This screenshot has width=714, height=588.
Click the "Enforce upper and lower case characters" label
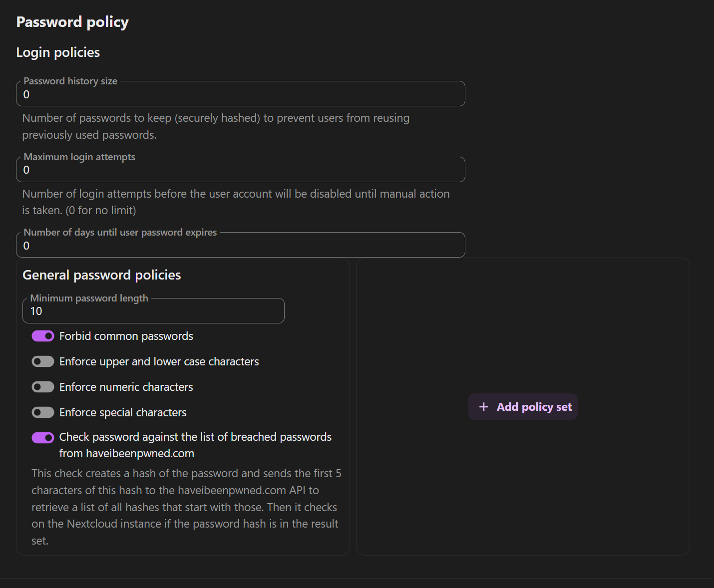click(x=159, y=361)
